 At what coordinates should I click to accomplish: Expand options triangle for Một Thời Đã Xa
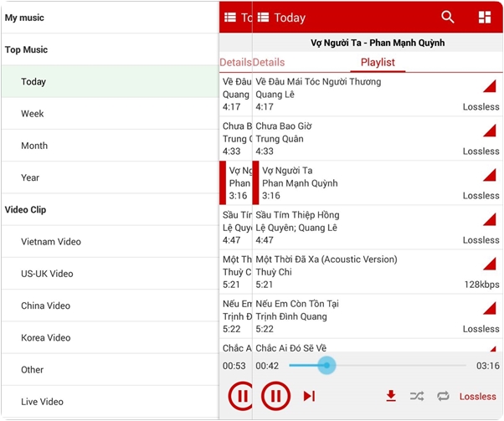pyautogui.click(x=489, y=264)
